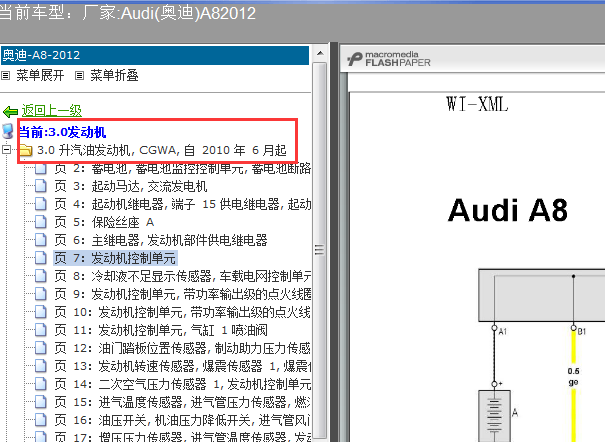Click the 菜单折叠 list icon
605x442 pixels.
tap(79, 76)
